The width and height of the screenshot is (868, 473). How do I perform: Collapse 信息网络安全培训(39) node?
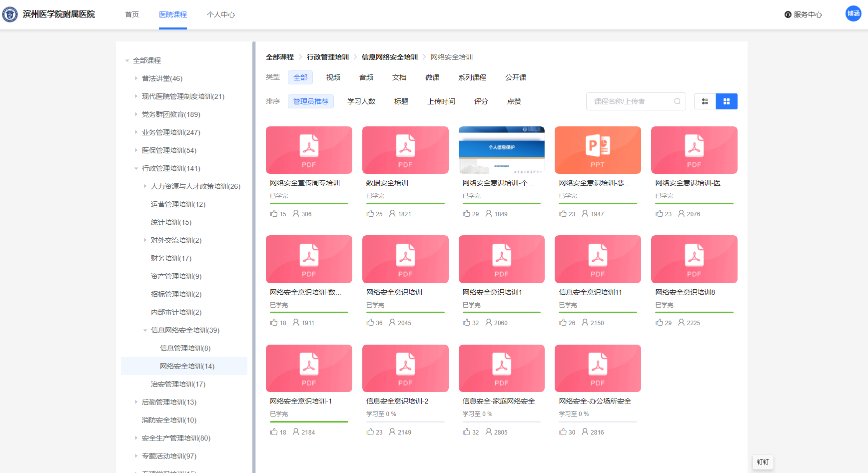pyautogui.click(x=145, y=330)
